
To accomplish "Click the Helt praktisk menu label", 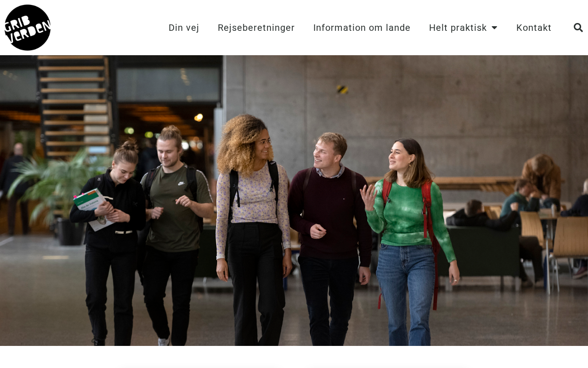I will pos(458,28).
